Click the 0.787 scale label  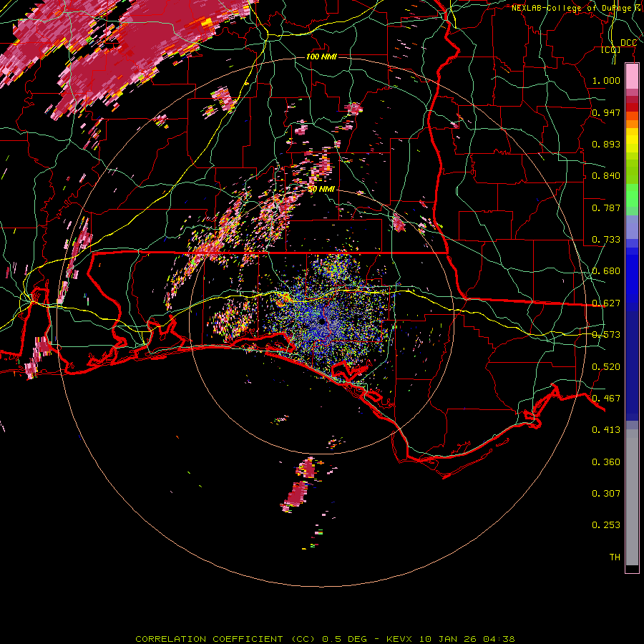click(x=606, y=208)
